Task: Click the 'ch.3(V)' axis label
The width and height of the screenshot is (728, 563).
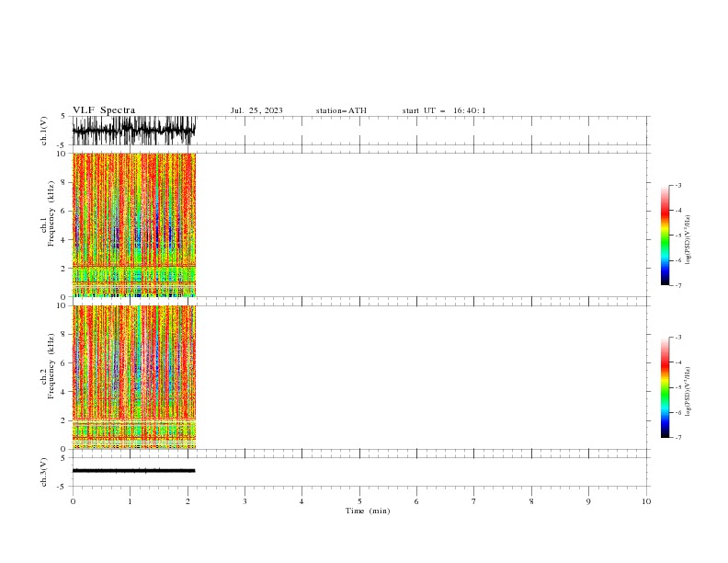Action: tap(44, 472)
